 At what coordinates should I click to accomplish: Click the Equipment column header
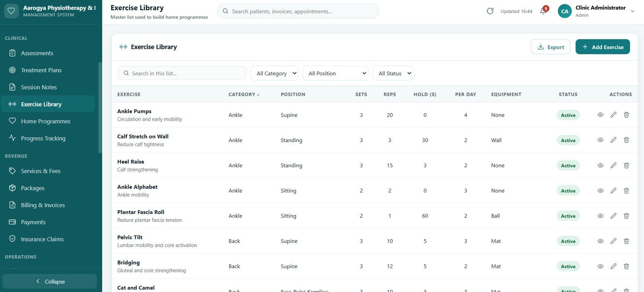click(506, 95)
